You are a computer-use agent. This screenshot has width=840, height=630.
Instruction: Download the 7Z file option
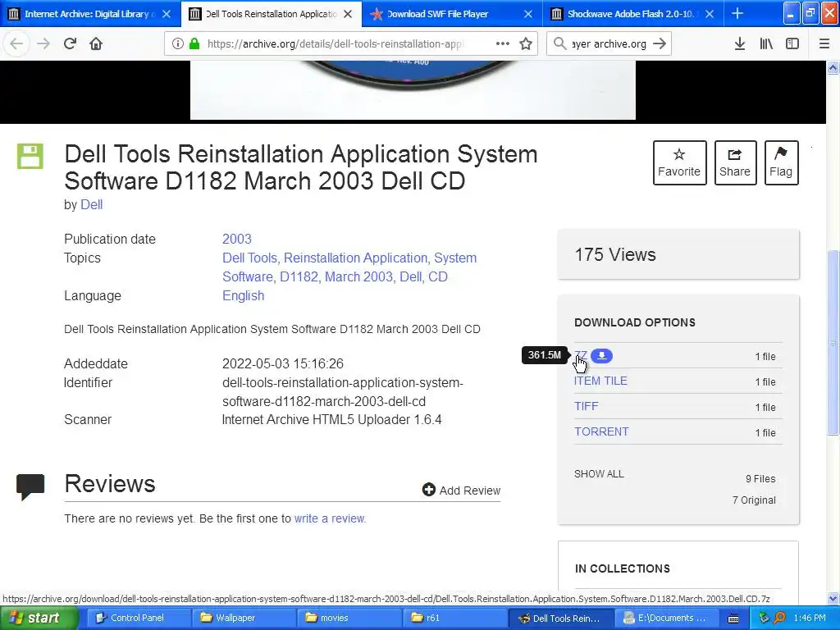tap(581, 356)
